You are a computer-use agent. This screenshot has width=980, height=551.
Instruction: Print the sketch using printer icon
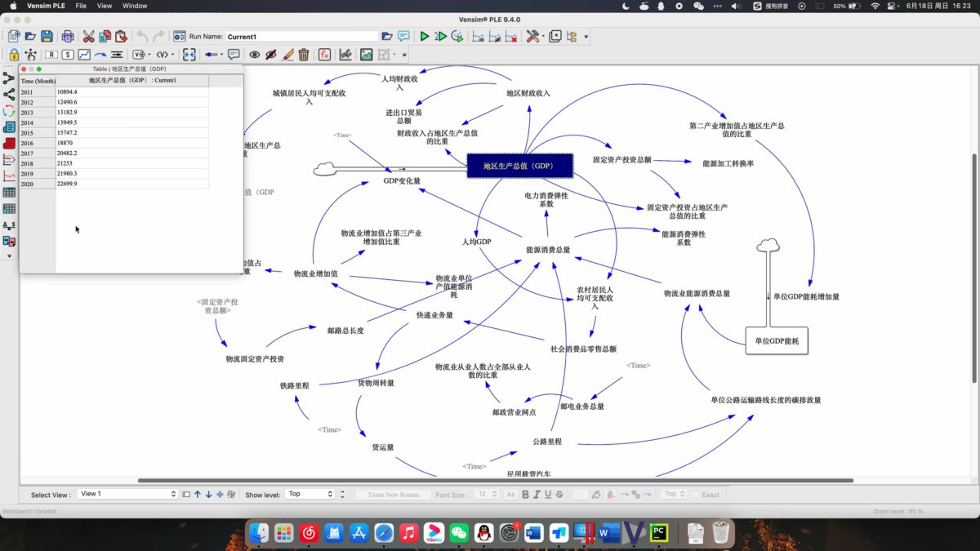[x=68, y=36]
